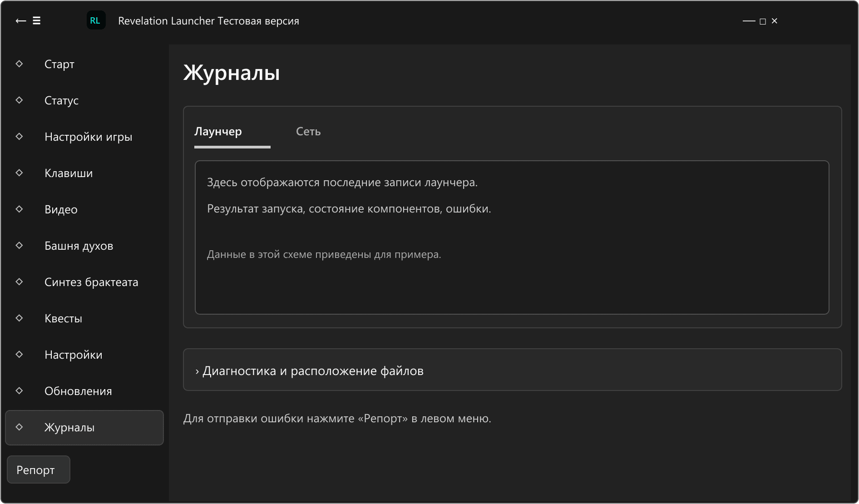Click diamond icon beside Синтез брактеата
859x504 pixels.
click(19, 282)
